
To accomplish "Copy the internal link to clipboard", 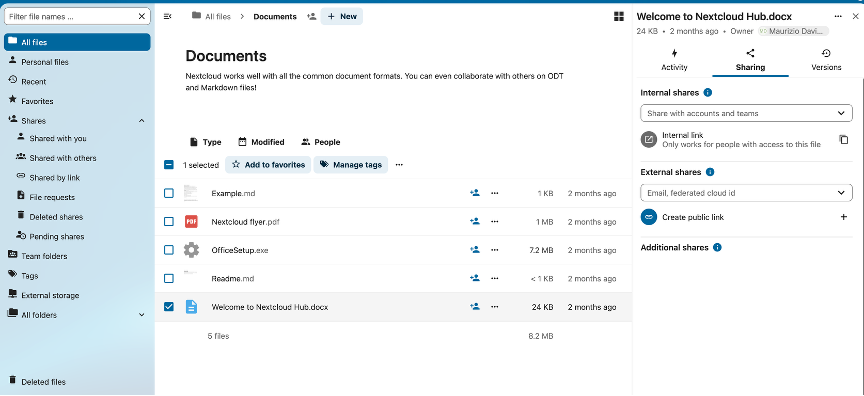I will coord(844,139).
